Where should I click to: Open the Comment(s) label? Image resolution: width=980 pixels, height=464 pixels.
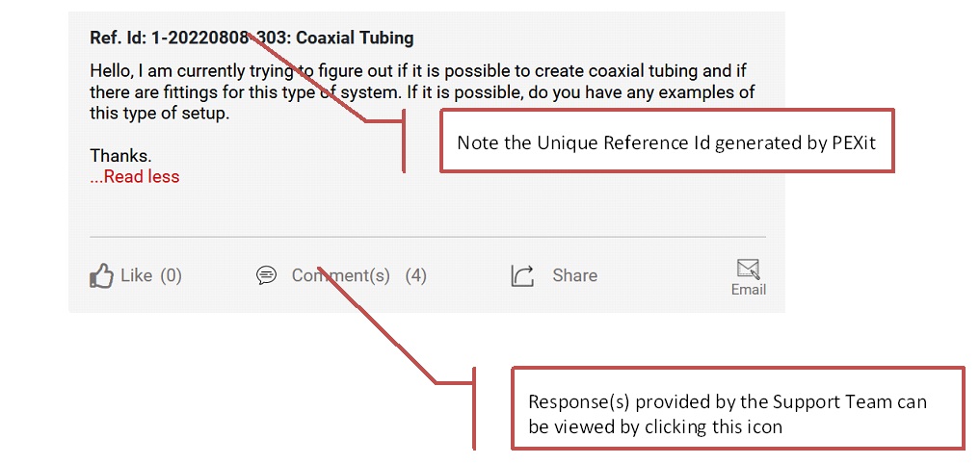[340, 275]
